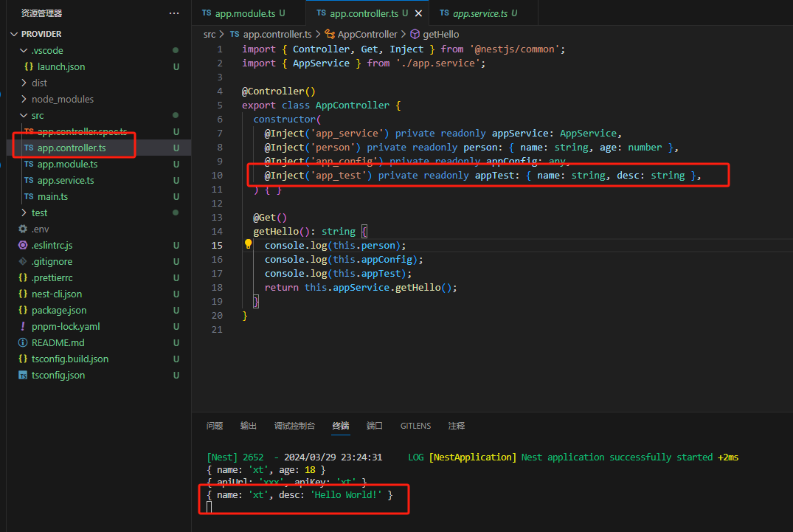The width and height of the screenshot is (793, 532).
Task: Open launch.json file
Action: click(x=61, y=66)
